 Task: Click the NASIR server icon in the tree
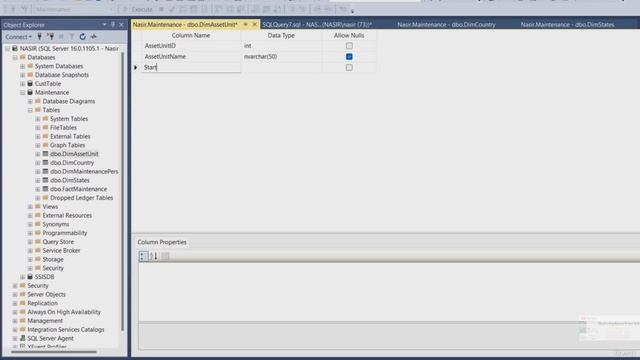[x=15, y=48]
